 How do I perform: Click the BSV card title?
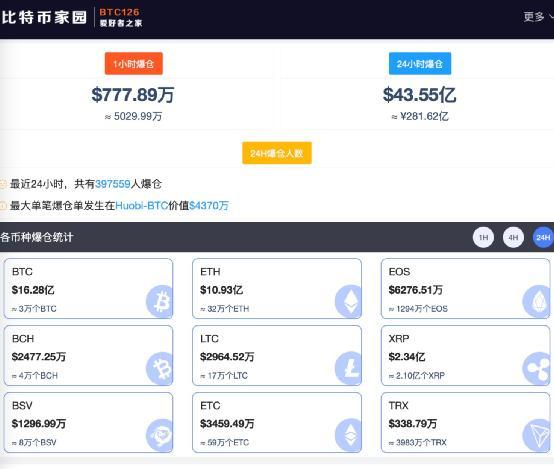pyautogui.click(x=22, y=405)
